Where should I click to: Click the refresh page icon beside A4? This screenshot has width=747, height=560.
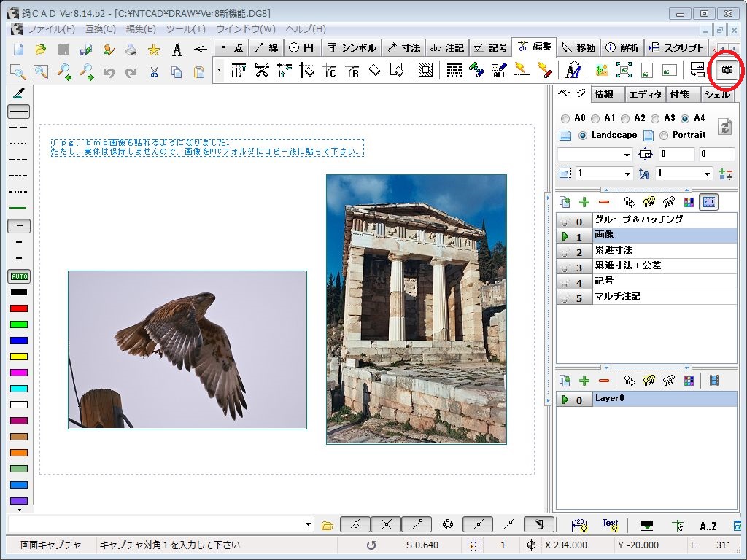pyautogui.click(x=724, y=126)
